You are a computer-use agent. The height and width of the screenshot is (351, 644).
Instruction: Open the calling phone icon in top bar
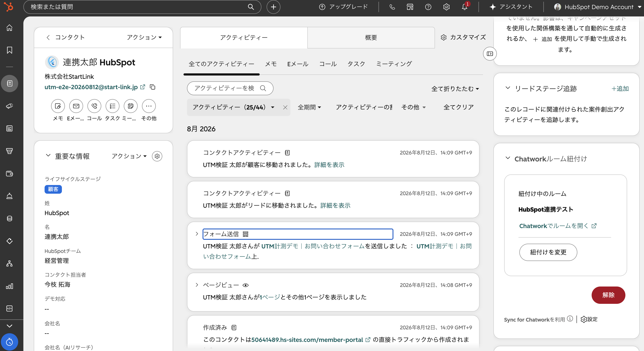pos(392,7)
